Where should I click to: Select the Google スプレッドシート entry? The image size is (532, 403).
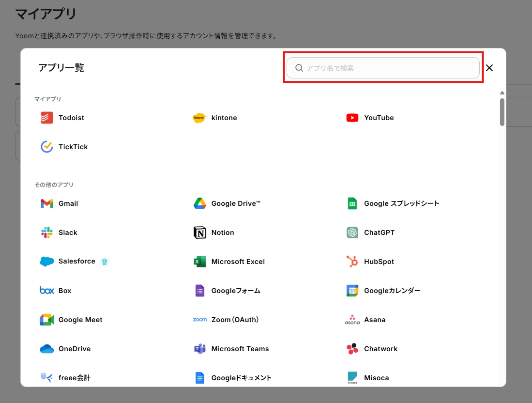(401, 203)
